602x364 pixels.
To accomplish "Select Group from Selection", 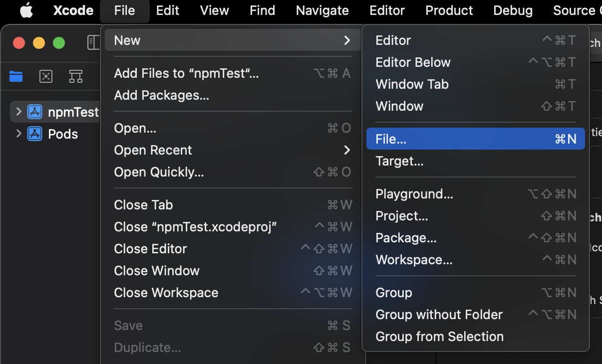I will tap(476, 337).
